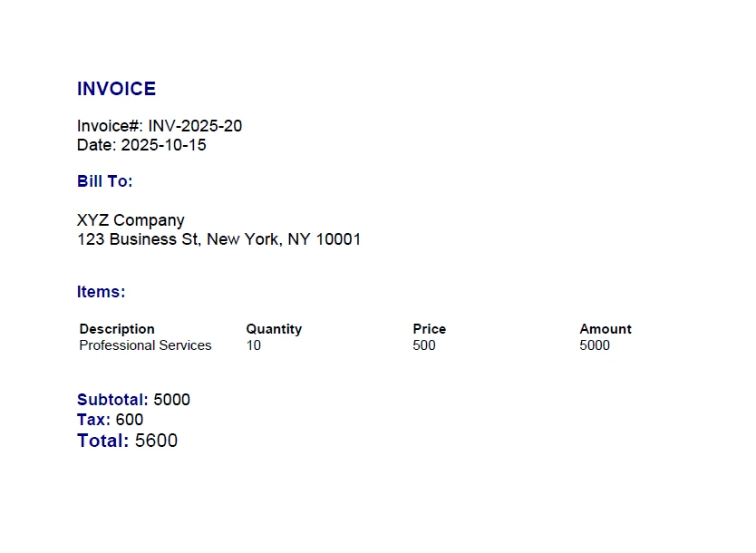Click the 123 Business St address line
The width and height of the screenshot is (756, 553).
coord(218,239)
